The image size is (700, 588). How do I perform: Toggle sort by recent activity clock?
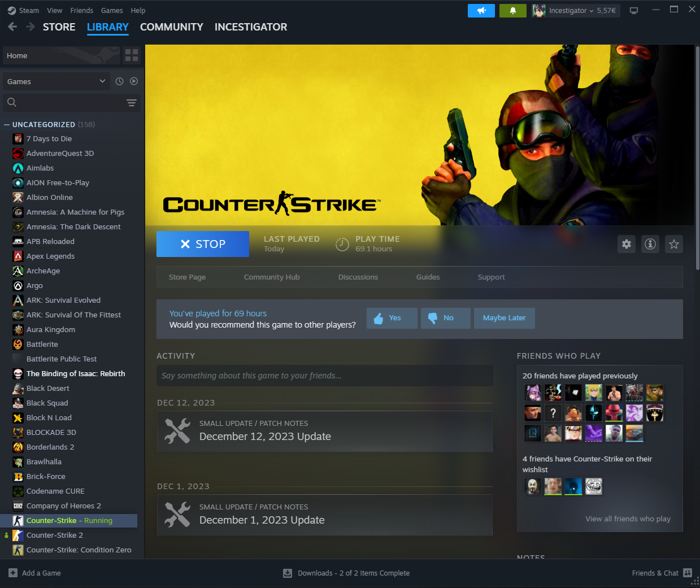point(120,81)
